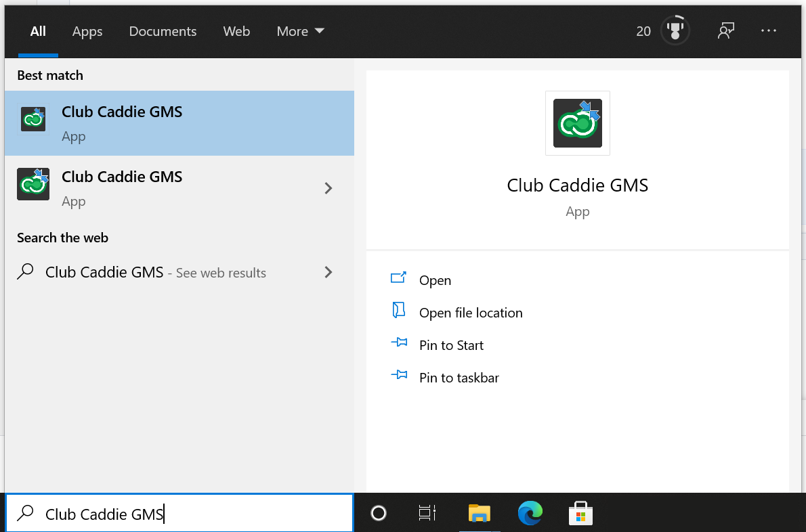Screen dimensions: 806x532
Task: Click the Pin to Start pin icon
Action: 399,344
